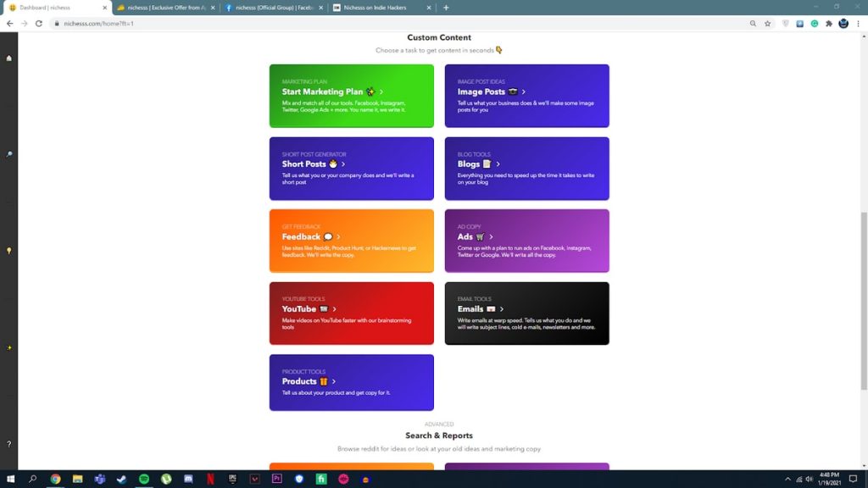Open File Explorer from the taskbar
Image resolution: width=868 pixels, height=488 pixels.
pyautogui.click(x=77, y=479)
